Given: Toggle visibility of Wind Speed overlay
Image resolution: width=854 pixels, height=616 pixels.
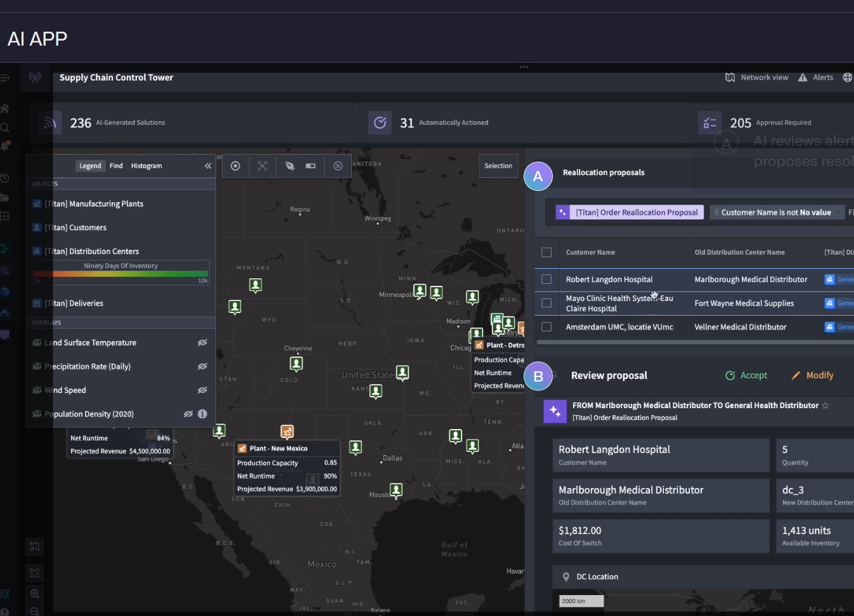Looking at the screenshot, I should click(x=202, y=390).
